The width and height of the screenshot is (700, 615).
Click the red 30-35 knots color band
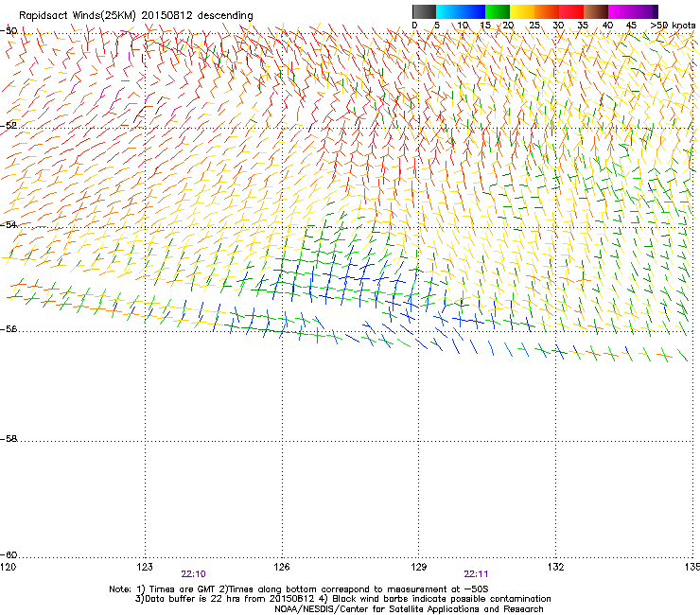tap(571, 11)
